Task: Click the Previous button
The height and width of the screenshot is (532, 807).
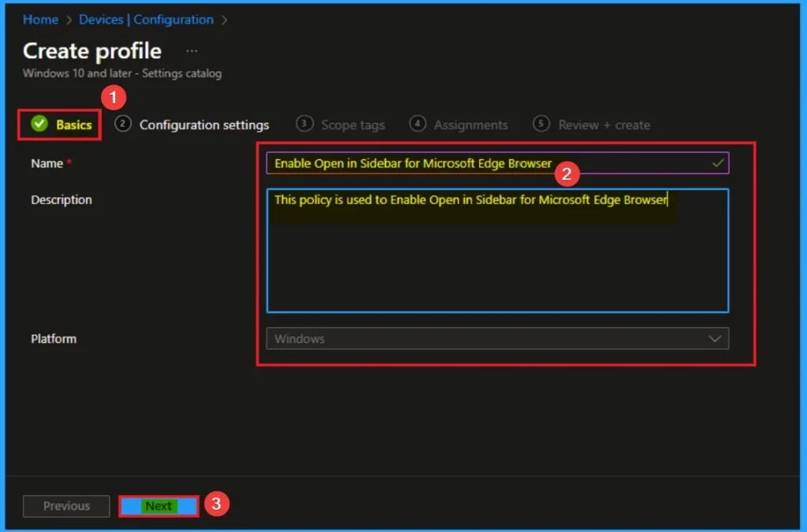Action: coord(66,506)
